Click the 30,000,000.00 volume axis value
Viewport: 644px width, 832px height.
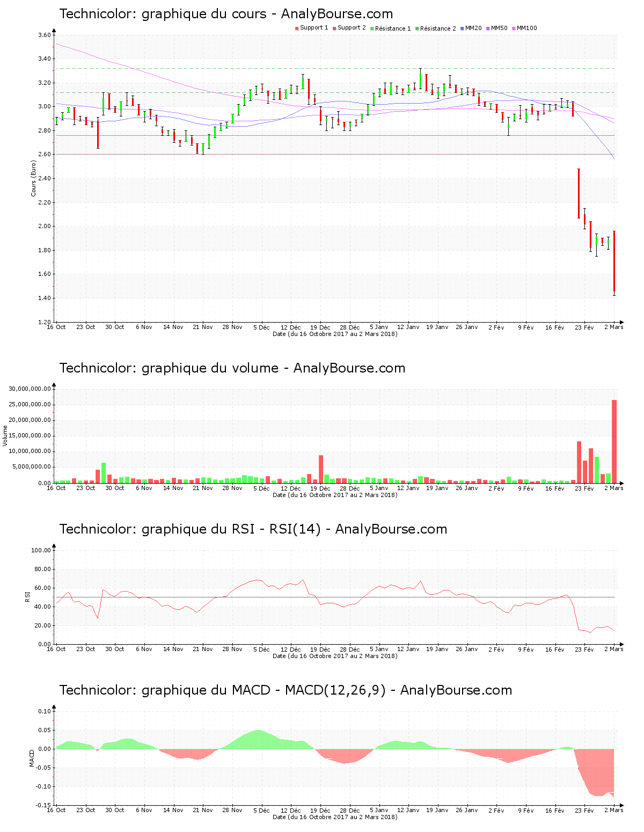pyautogui.click(x=30, y=389)
